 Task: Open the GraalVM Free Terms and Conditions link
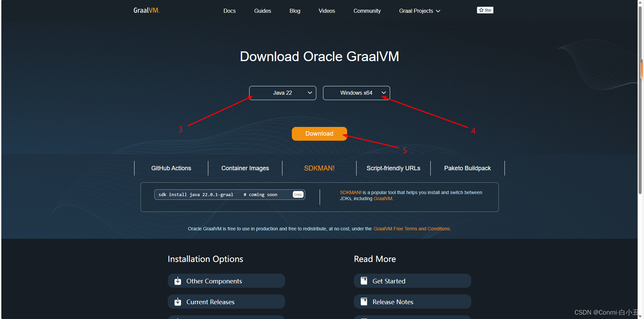(x=412, y=229)
